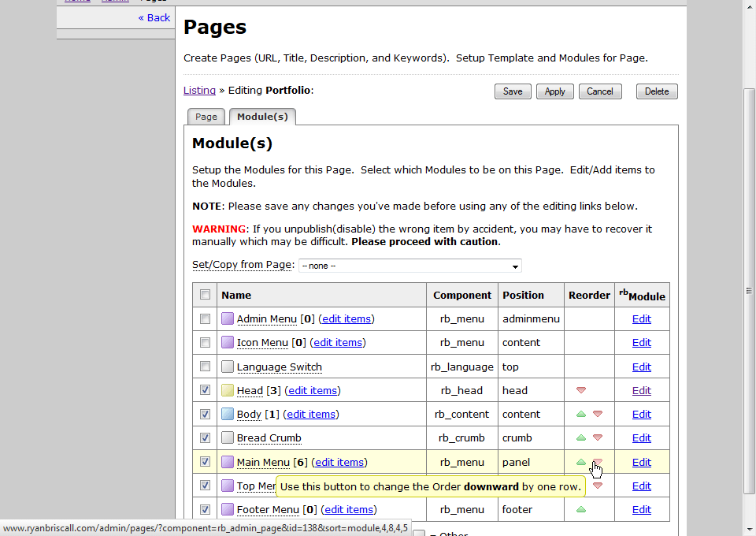Click the yellow Head module icon
This screenshot has width=756, height=536.
click(x=228, y=390)
